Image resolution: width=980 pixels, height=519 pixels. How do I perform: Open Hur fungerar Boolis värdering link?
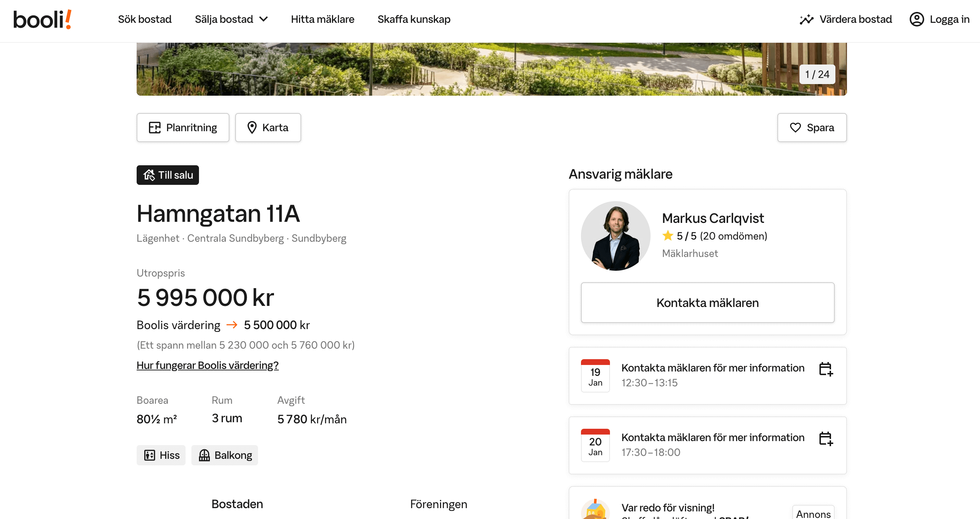[207, 365]
